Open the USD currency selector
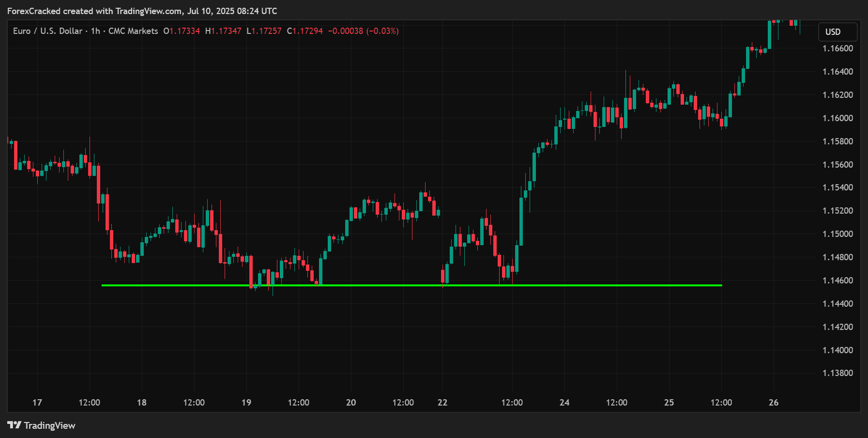Viewport: 868px width, 438px height. pos(837,32)
